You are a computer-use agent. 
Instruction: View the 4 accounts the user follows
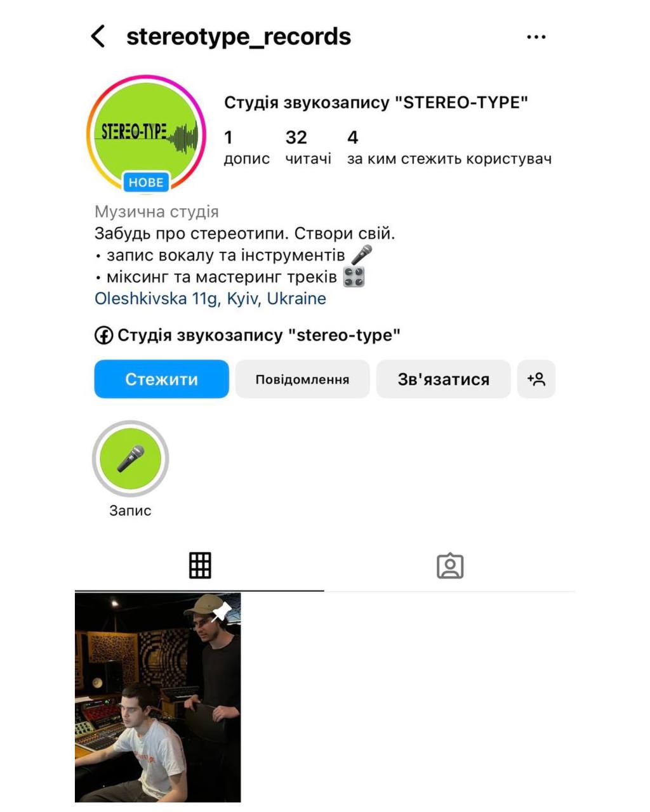(x=449, y=147)
